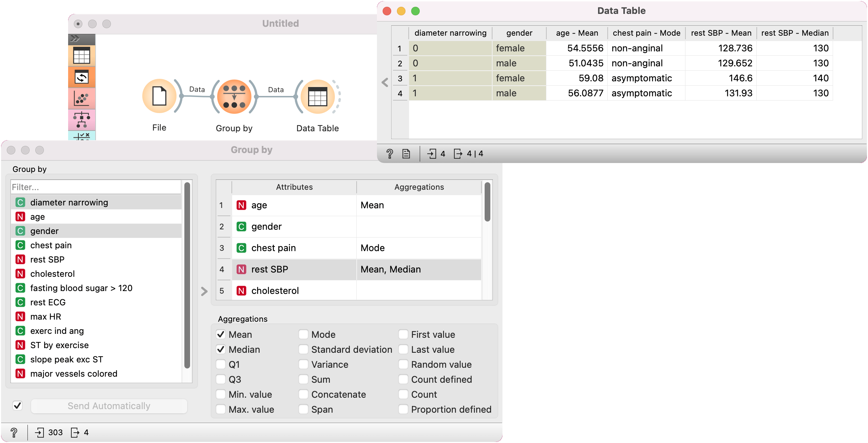Click help icon in Data Table status bar
This screenshot has width=868, height=443.
pyautogui.click(x=389, y=154)
